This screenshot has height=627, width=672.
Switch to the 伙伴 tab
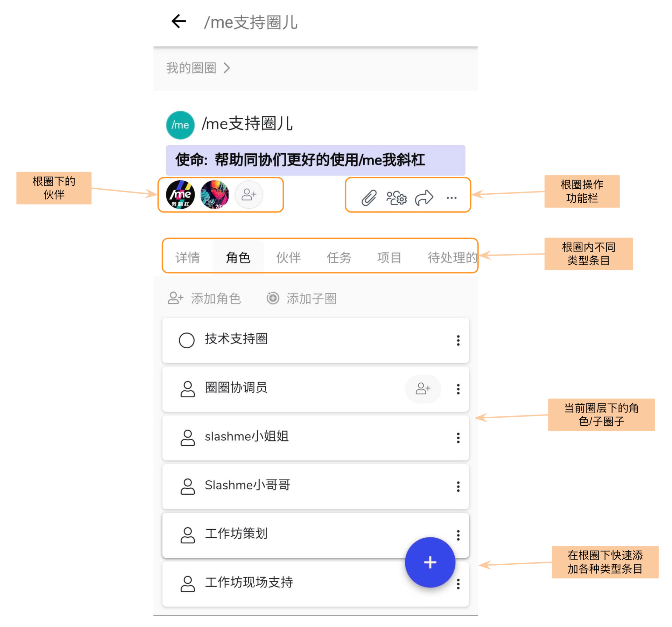(288, 257)
